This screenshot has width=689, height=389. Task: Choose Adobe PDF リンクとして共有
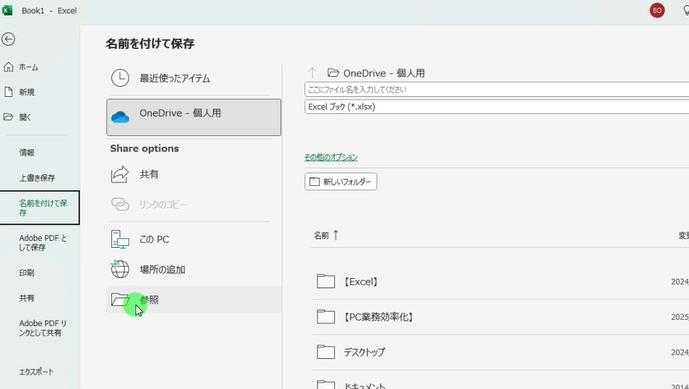[43, 328]
